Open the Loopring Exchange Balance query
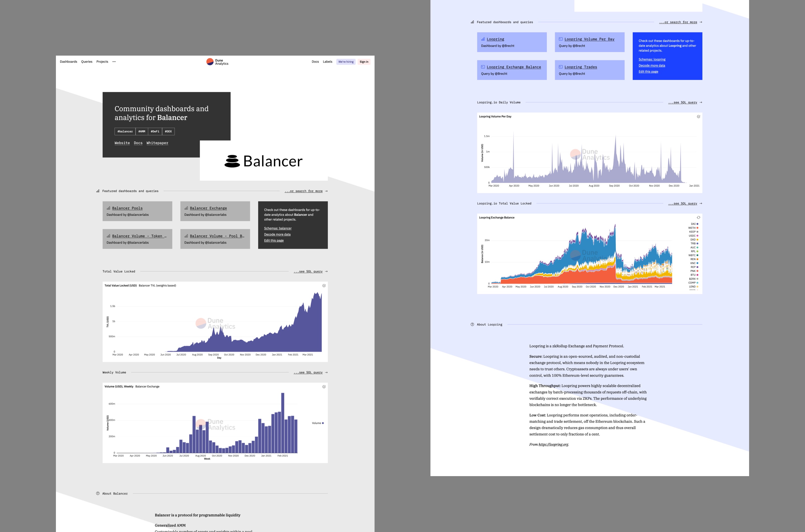805x532 pixels. (512, 70)
